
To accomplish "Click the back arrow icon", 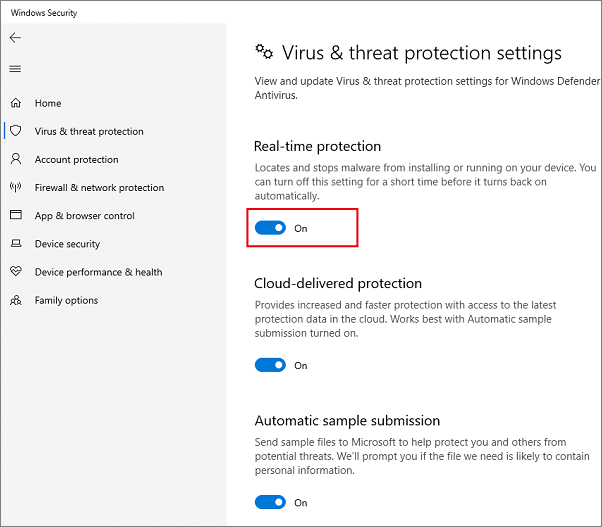I will point(15,38).
